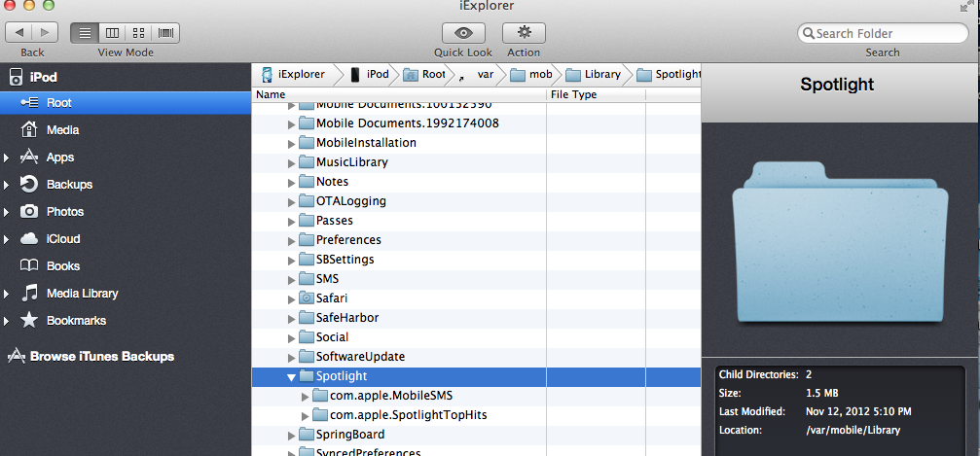Go to Root in breadcrumb path

(x=424, y=74)
